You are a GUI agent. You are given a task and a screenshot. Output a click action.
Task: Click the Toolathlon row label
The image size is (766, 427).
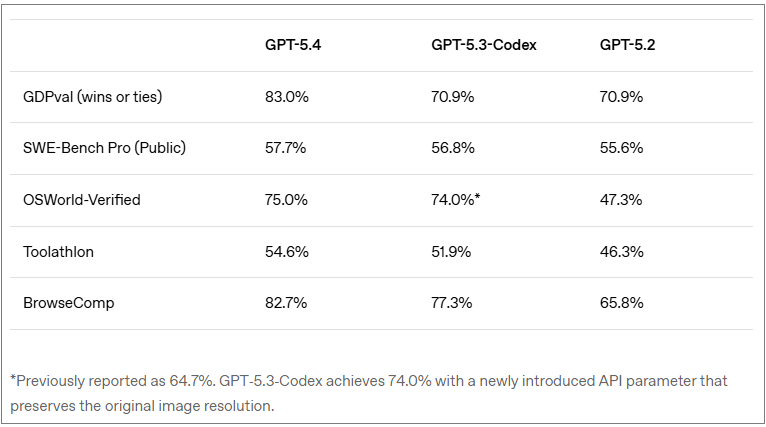58,252
